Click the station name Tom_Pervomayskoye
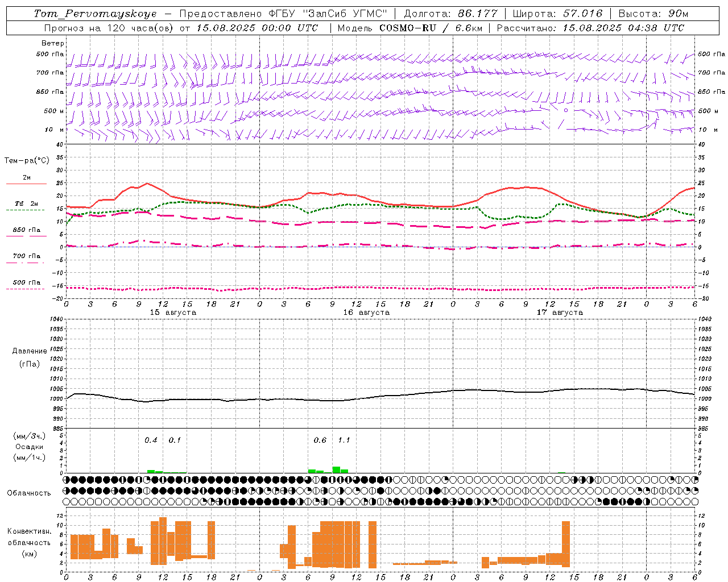The width and height of the screenshot is (728, 582). point(96,14)
